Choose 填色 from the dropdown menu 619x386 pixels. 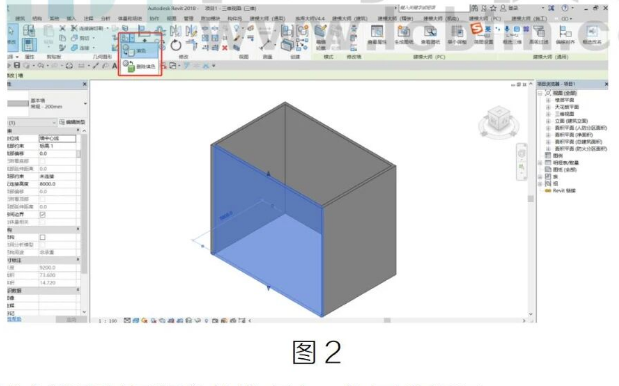(139, 51)
